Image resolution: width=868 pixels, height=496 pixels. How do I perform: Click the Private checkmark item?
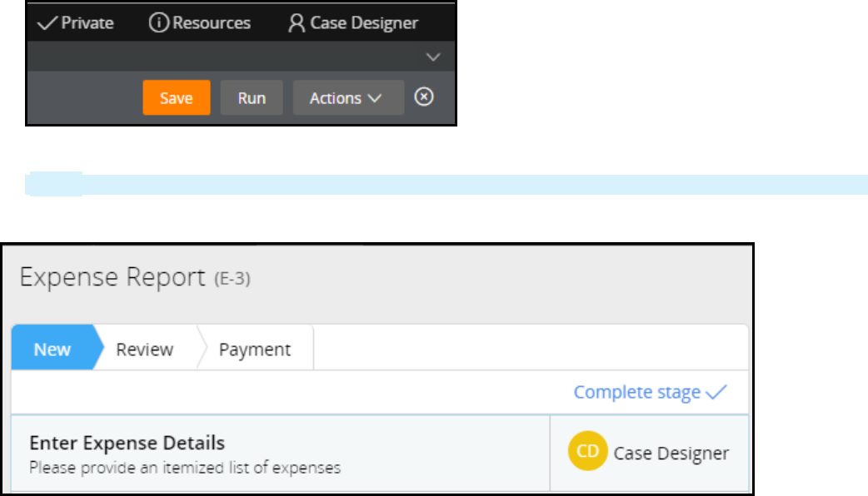75,22
